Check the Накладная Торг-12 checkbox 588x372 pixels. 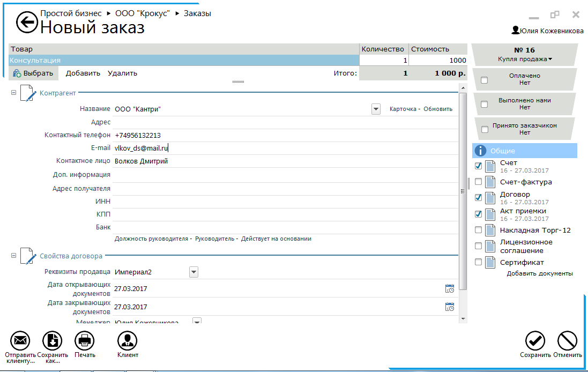(x=478, y=230)
